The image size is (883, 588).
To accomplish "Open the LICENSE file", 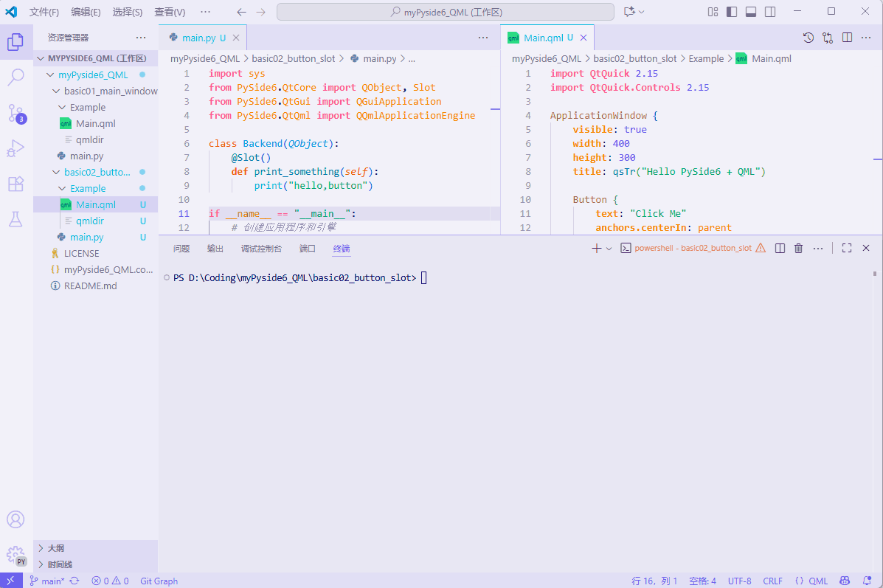I will pos(96,254).
